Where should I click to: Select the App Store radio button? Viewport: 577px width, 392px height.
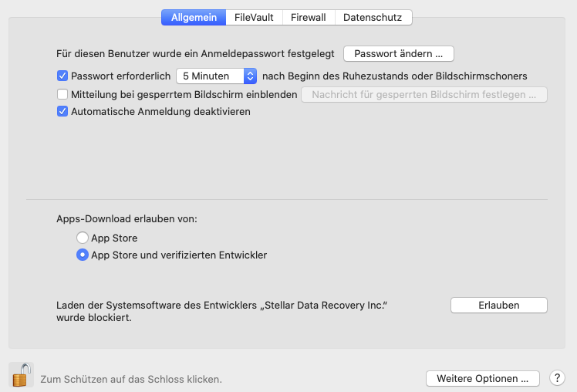[x=83, y=238]
